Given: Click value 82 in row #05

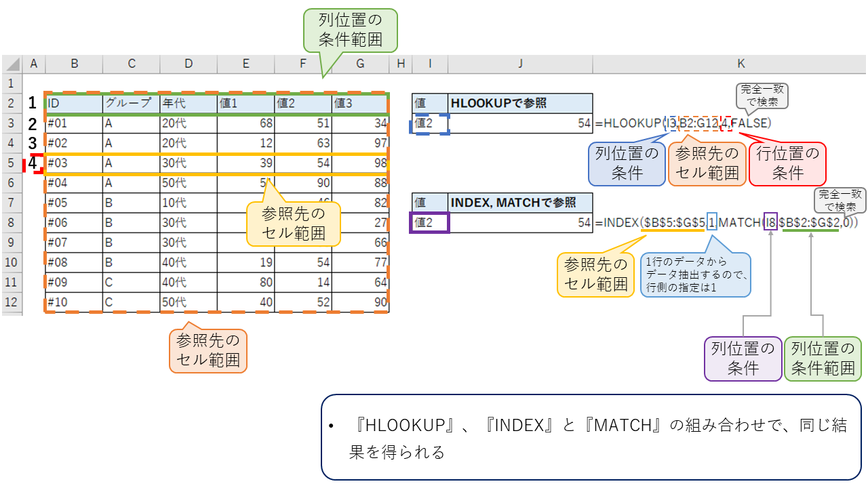Looking at the screenshot, I should coord(360,203).
